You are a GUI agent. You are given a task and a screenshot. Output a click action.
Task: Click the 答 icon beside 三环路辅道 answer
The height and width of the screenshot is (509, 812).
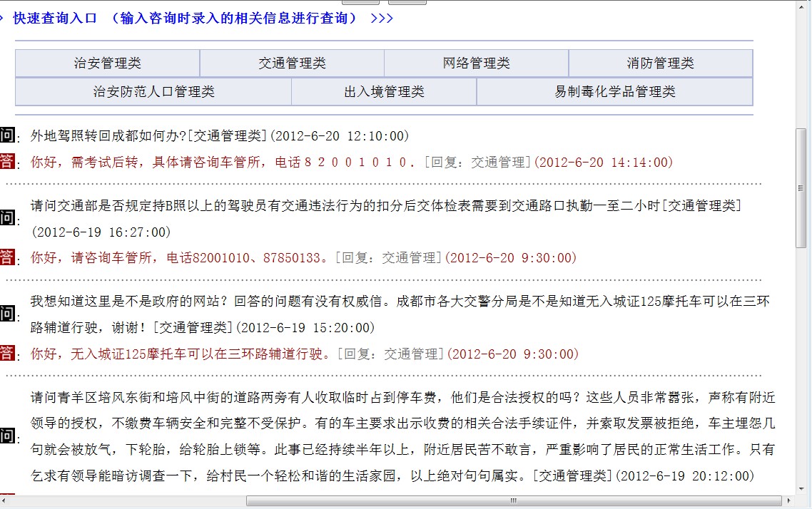(x=7, y=353)
